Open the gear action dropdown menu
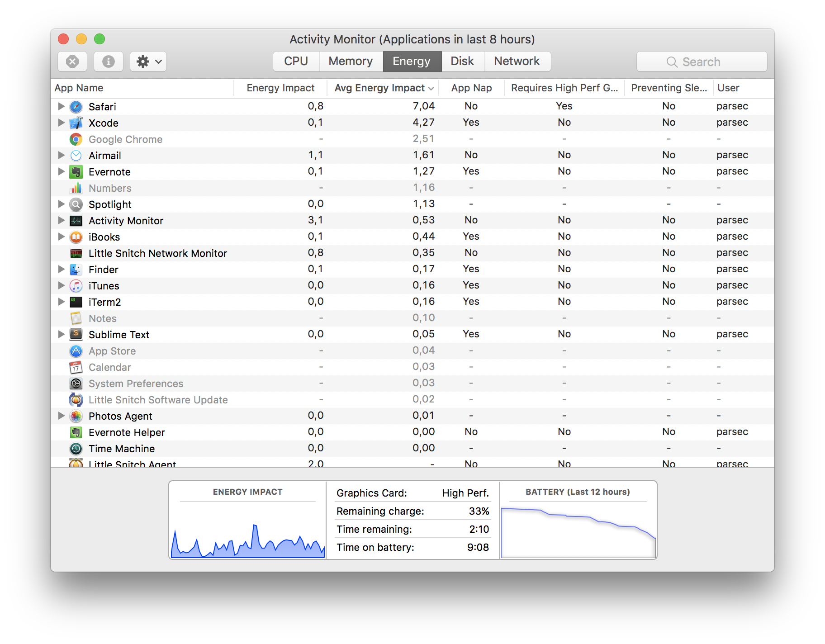 tap(148, 62)
